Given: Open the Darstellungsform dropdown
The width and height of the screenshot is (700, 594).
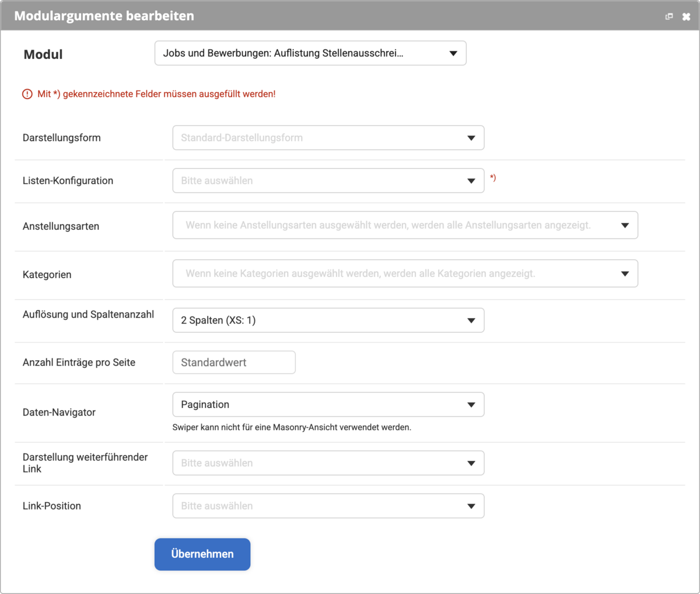Looking at the screenshot, I should pyautogui.click(x=328, y=138).
